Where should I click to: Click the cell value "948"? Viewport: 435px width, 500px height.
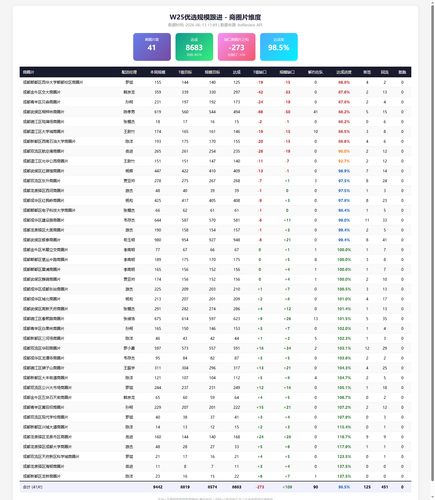coord(237,240)
